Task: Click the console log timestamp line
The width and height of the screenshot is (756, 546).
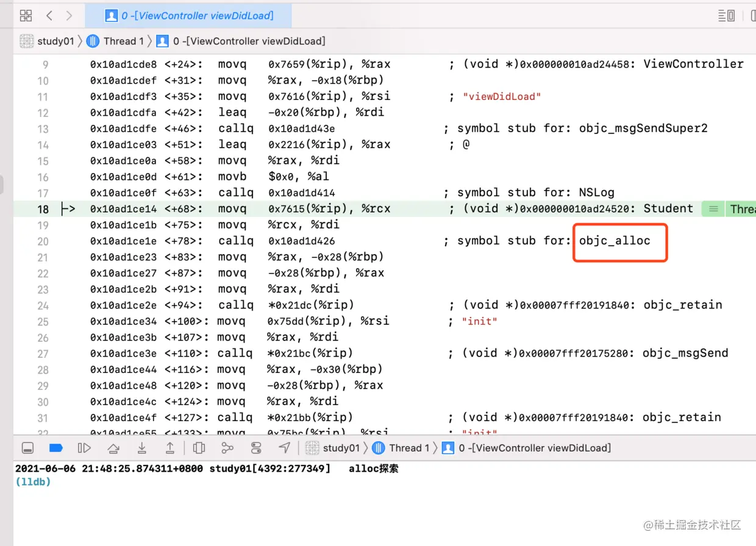Action: click(207, 469)
